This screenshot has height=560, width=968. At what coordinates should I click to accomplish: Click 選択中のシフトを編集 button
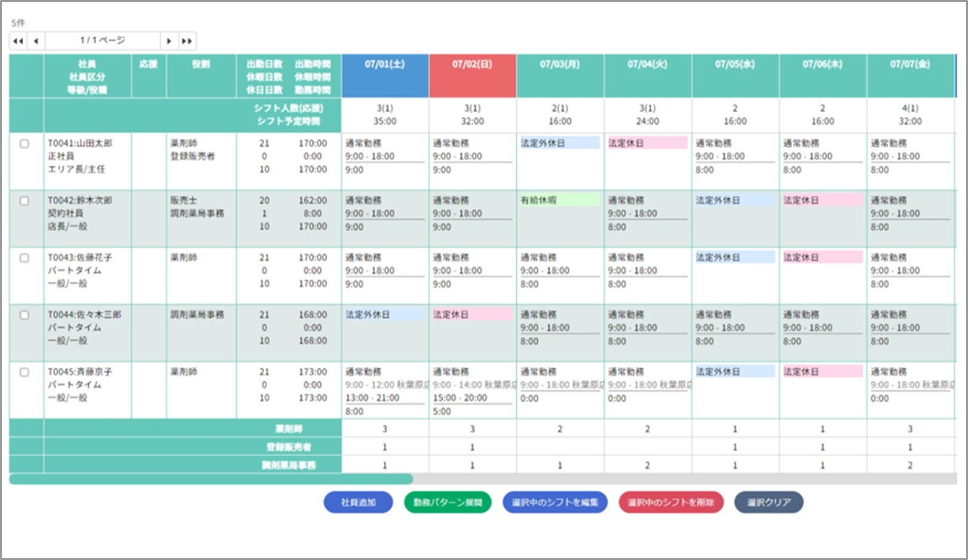pos(555,502)
